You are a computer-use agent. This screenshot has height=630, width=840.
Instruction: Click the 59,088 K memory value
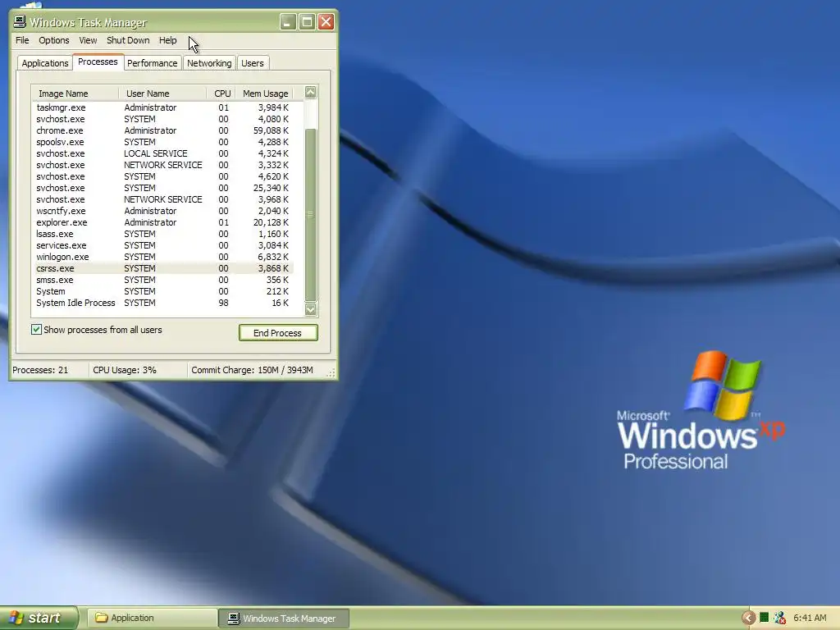click(x=271, y=130)
